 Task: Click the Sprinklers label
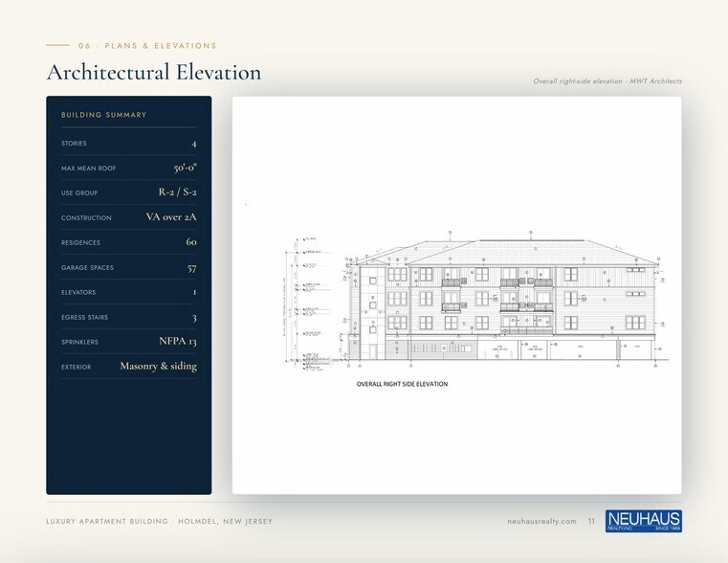click(79, 342)
